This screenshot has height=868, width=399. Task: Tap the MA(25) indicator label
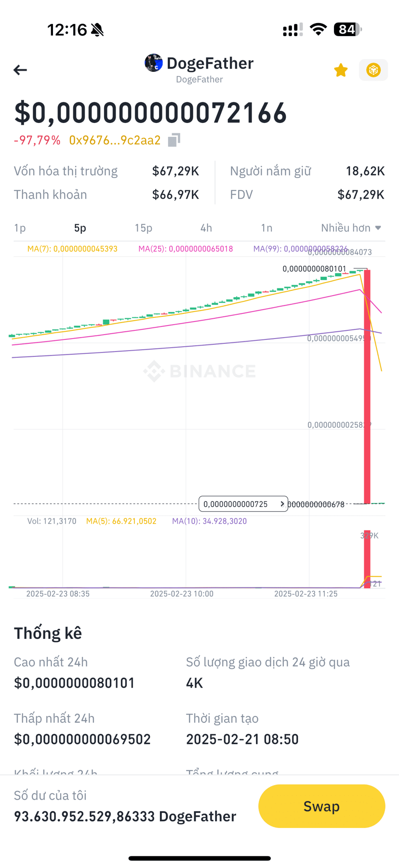click(x=186, y=249)
